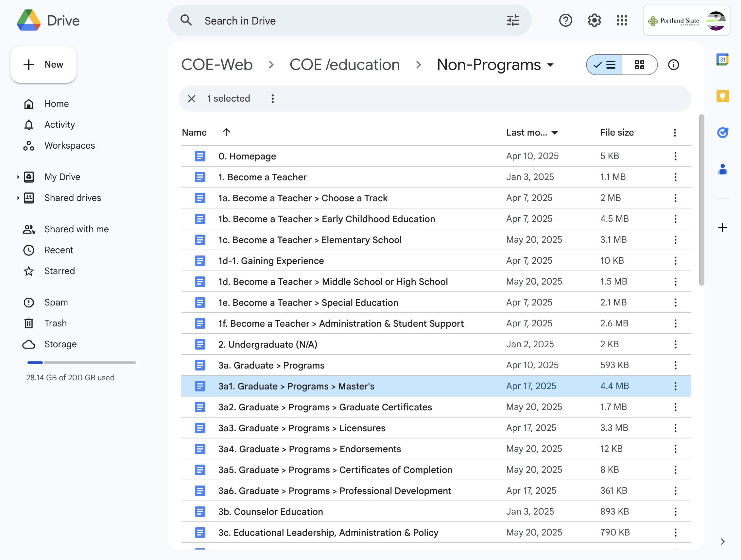
Task: Click the storage usage progress bar
Action: click(81, 363)
